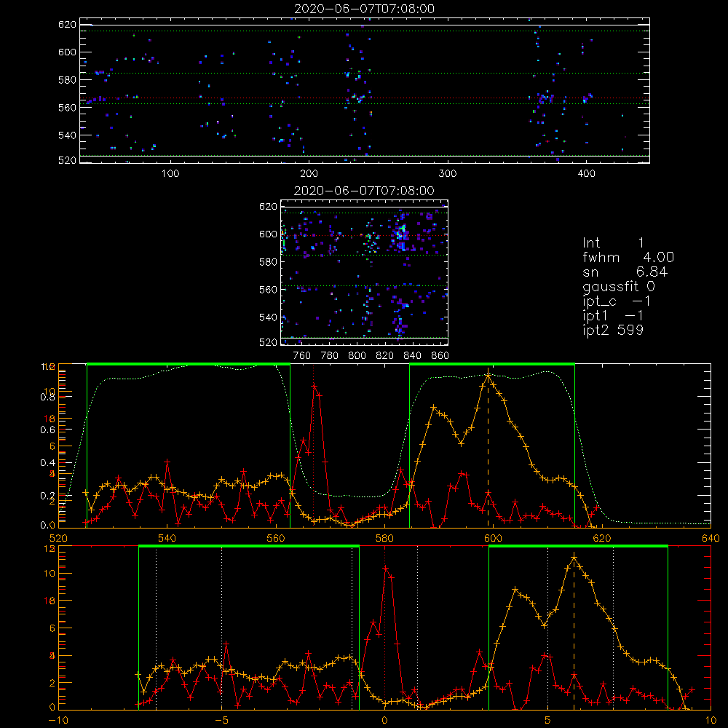This screenshot has width=728, height=728.
Task: Click the red dotted vertical marker in third plot
Action: 313,446
